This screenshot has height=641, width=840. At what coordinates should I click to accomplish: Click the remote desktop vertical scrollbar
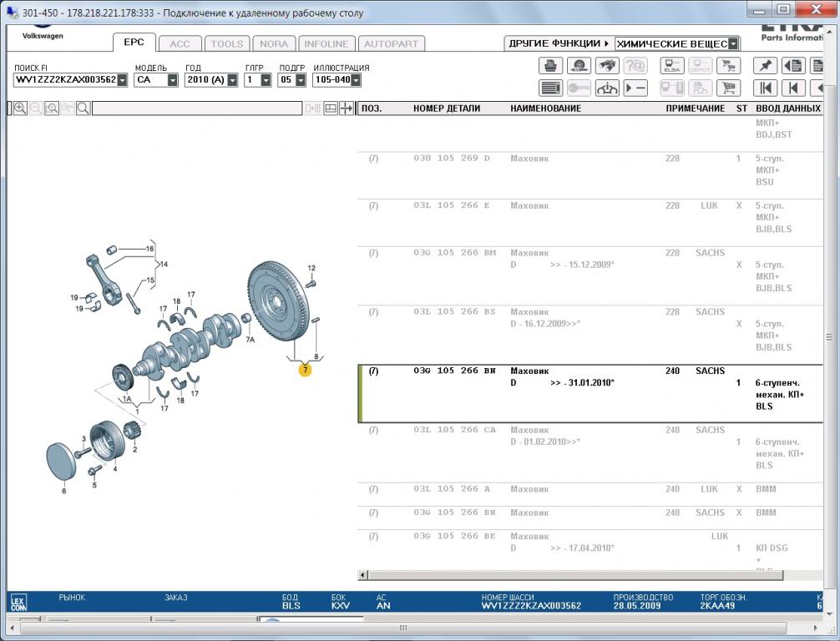pos(829,337)
